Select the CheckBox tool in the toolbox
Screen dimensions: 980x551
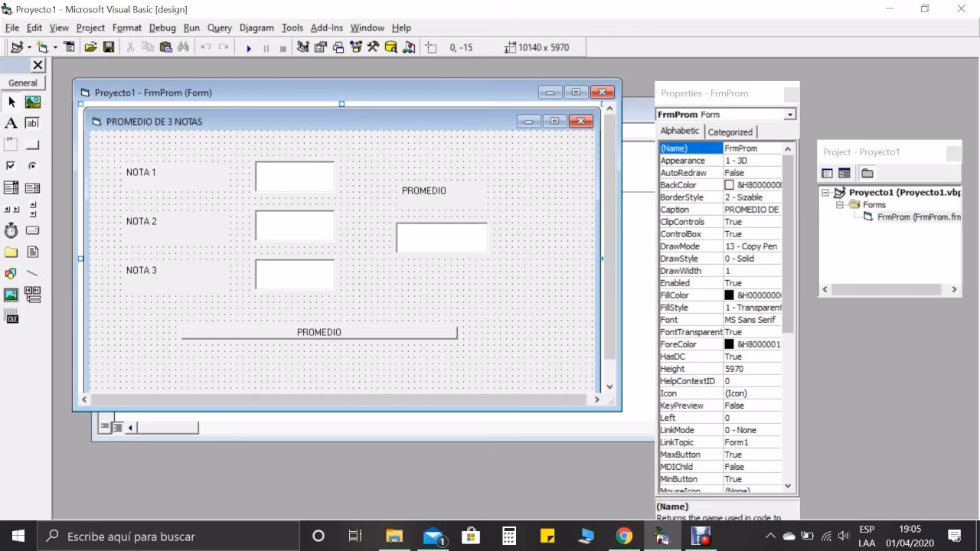point(11,166)
